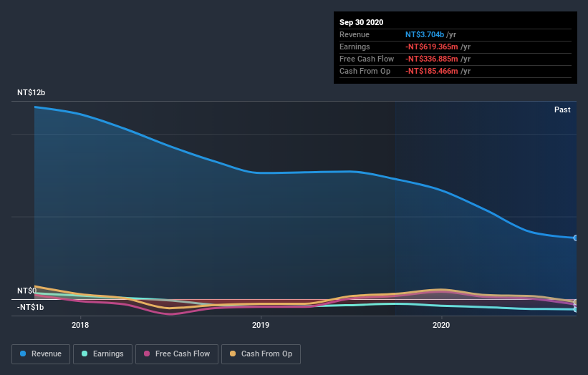Toggle the Cash From Op legend button

pyautogui.click(x=261, y=354)
